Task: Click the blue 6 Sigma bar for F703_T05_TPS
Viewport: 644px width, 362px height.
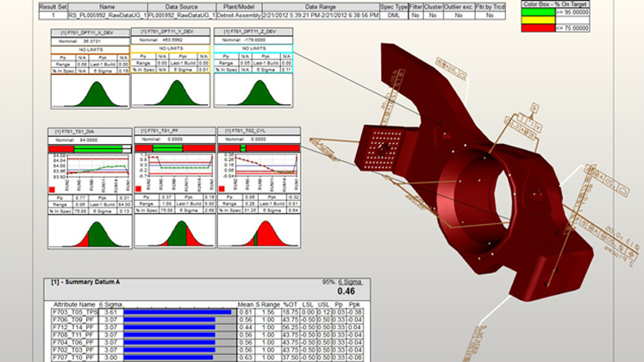Action: pyautogui.click(x=178, y=312)
